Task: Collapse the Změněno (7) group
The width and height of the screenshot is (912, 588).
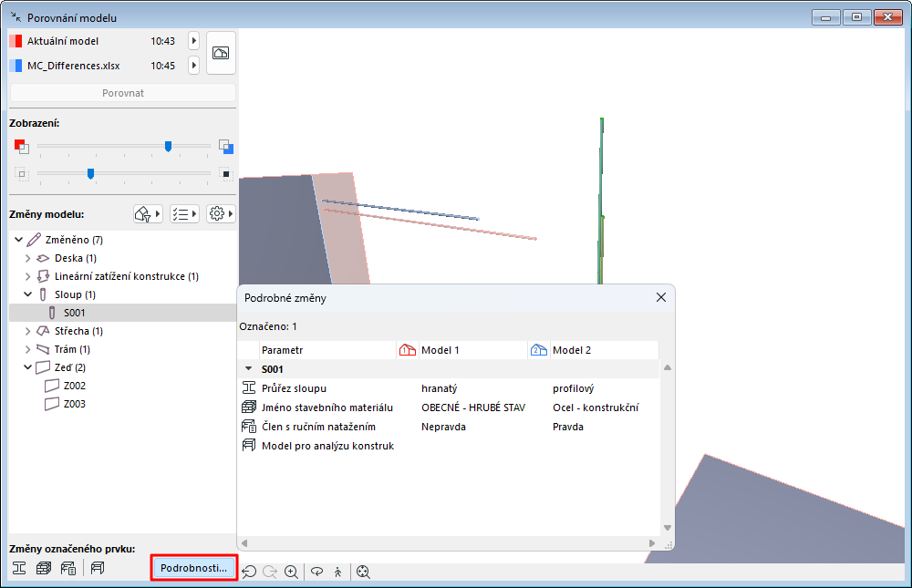Action: [x=18, y=240]
